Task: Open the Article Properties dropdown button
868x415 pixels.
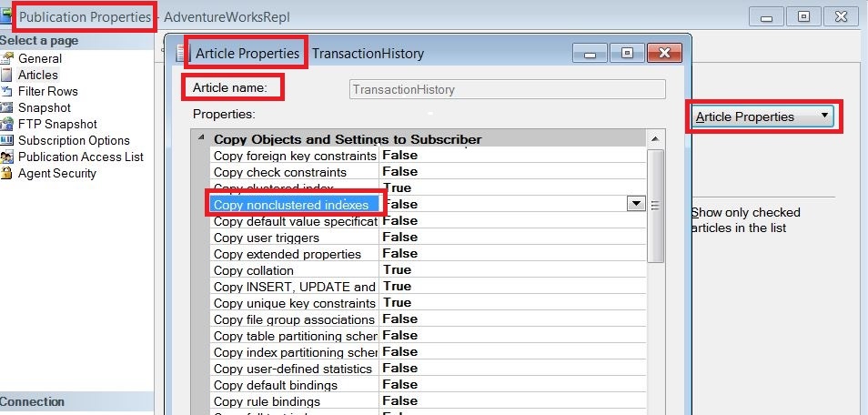Action: click(763, 116)
